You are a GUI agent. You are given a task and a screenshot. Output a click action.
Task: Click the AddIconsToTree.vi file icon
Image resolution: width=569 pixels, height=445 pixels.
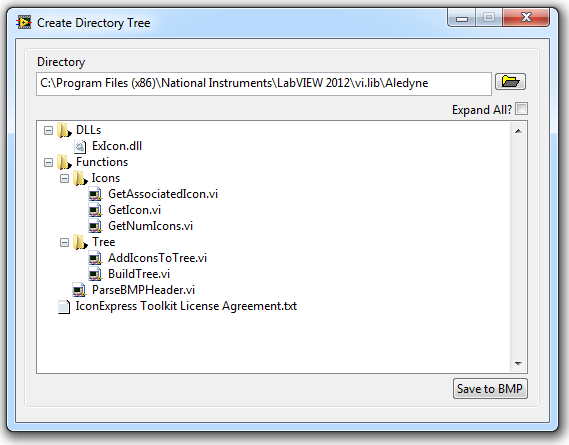click(95, 258)
